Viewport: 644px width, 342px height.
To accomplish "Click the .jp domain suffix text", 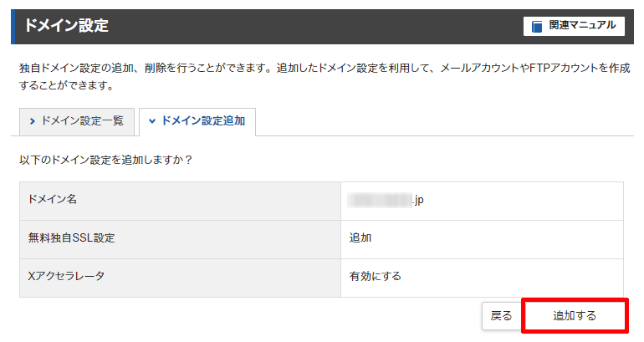I will click(x=418, y=200).
